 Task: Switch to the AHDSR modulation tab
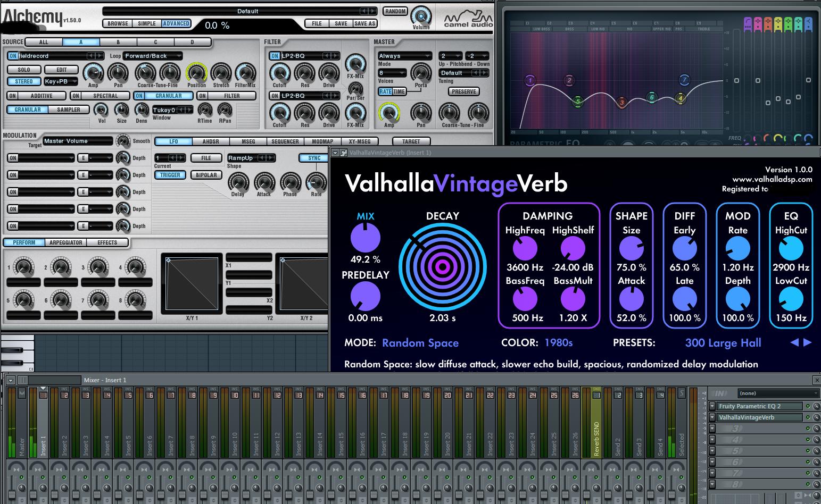pyautogui.click(x=211, y=141)
